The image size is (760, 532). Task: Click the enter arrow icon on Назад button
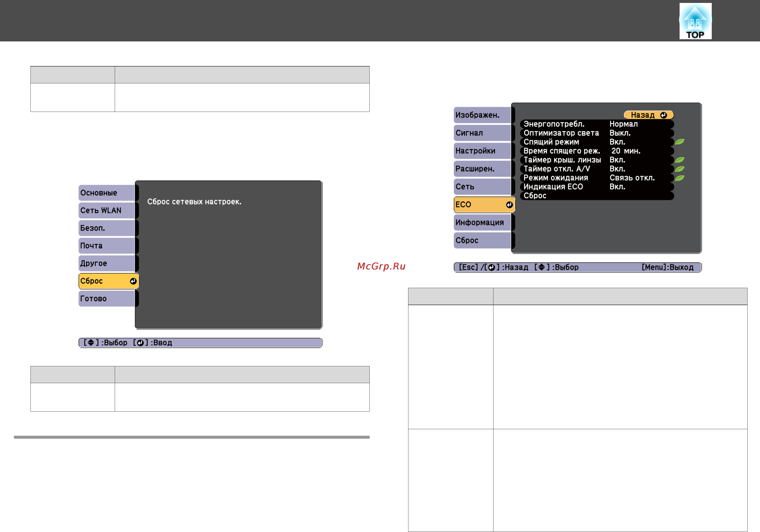[x=663, y=115]
